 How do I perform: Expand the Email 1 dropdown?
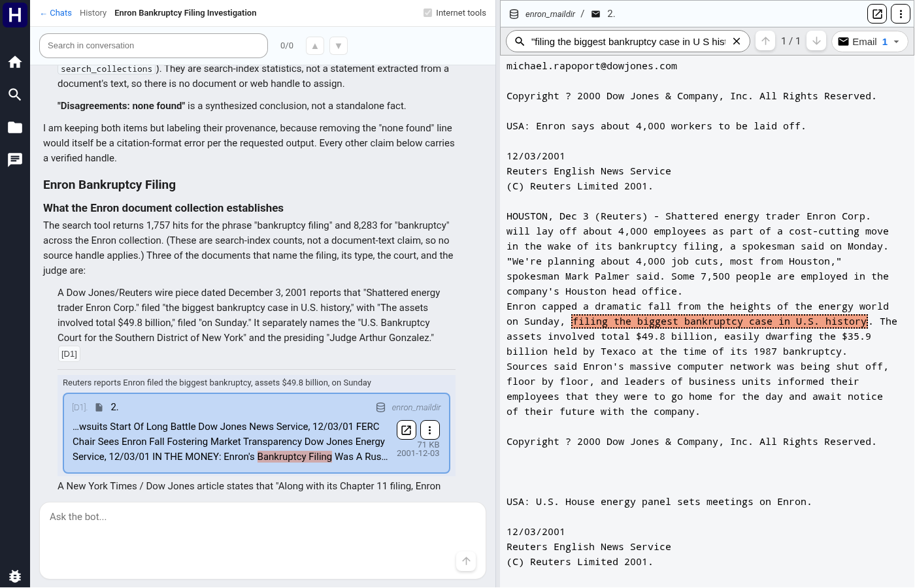[x=870, y=41]
